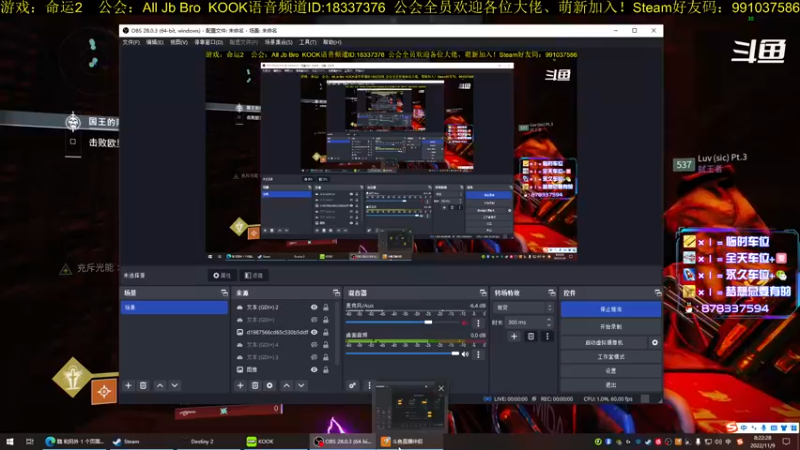800x450 pixels.
Task: Open the 停靠窗口(D) menu
Action: 208,42
